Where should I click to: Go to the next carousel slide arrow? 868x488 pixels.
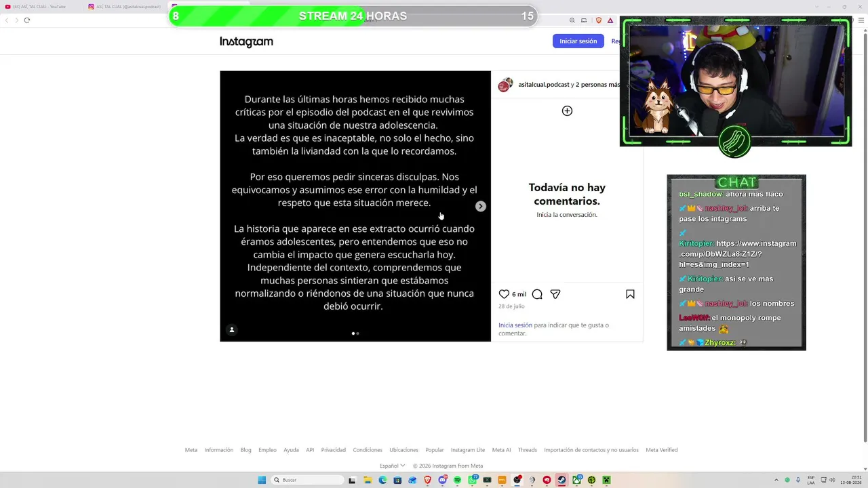pos(480,206)
